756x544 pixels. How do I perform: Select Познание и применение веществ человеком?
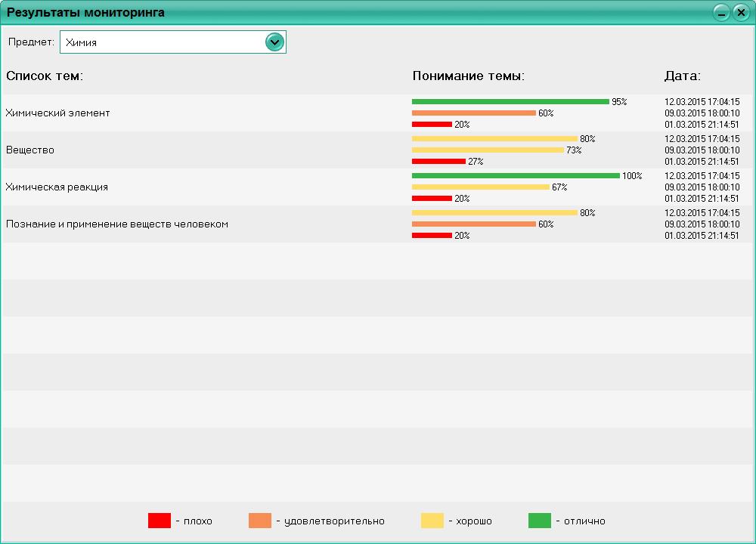pyautogui.click(x=116, y=224)
